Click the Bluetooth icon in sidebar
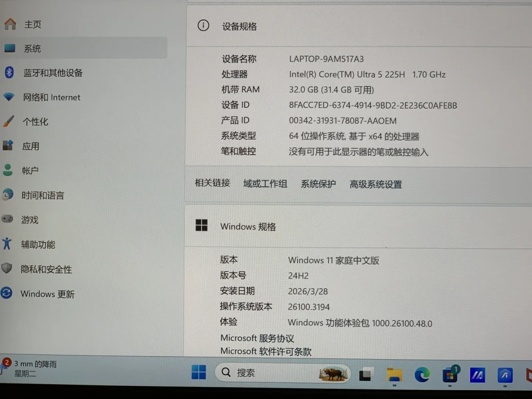 tap(9, 72)
